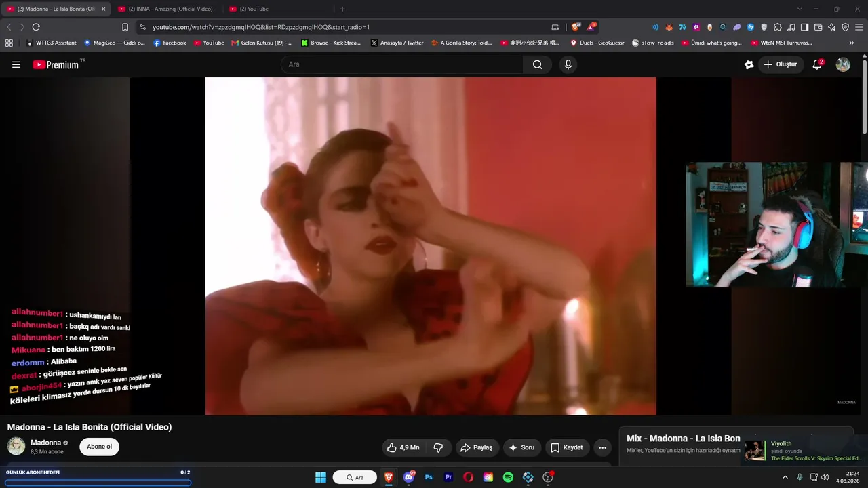
Task: Click the Windows taskbar search box
Action: pyautogui.click(x=355, y=477)
